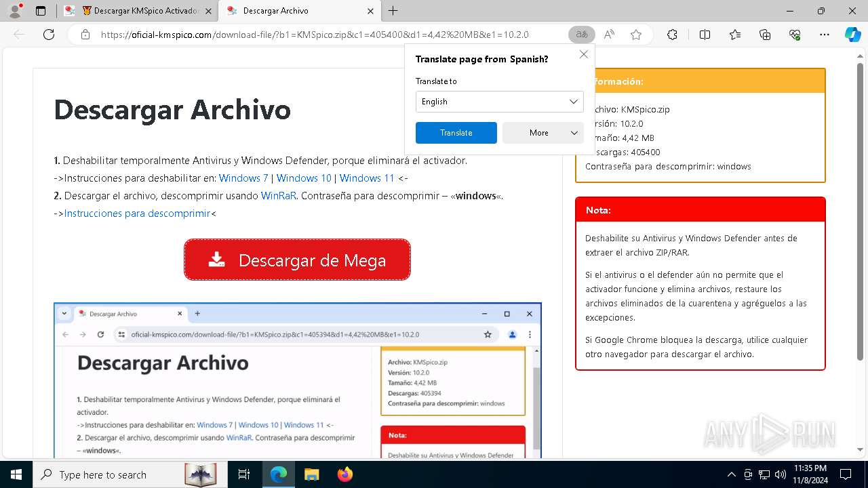The width and height of the screenshot is (868, 488).
Task: Close the translate popup
Action: tap(583, 54)
